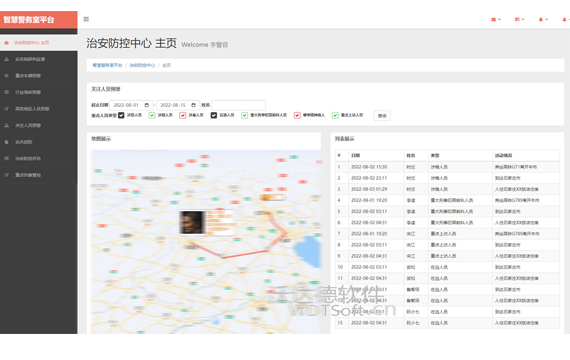Click the envelope messages icon in header
This screenshot has height=360, width=570.
tap(495, 19)
